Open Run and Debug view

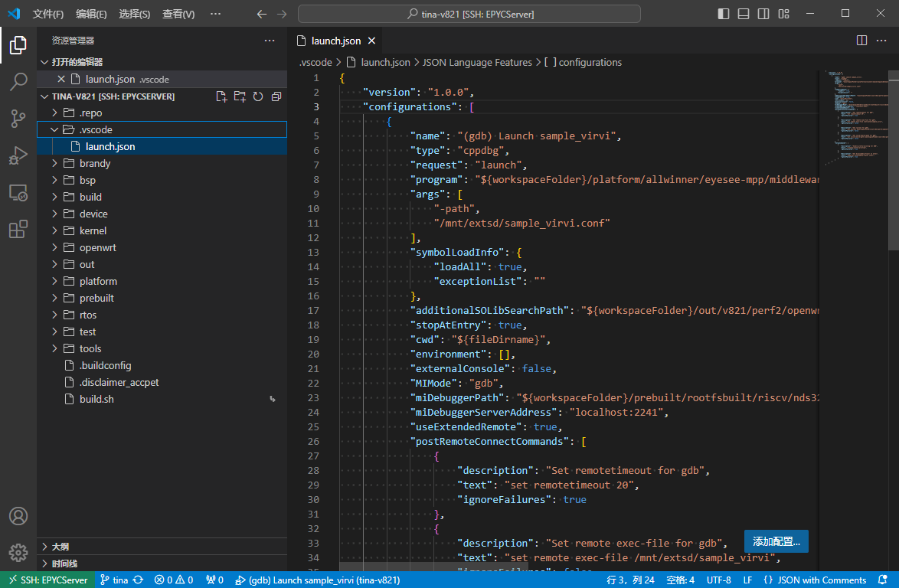point(18,155)
